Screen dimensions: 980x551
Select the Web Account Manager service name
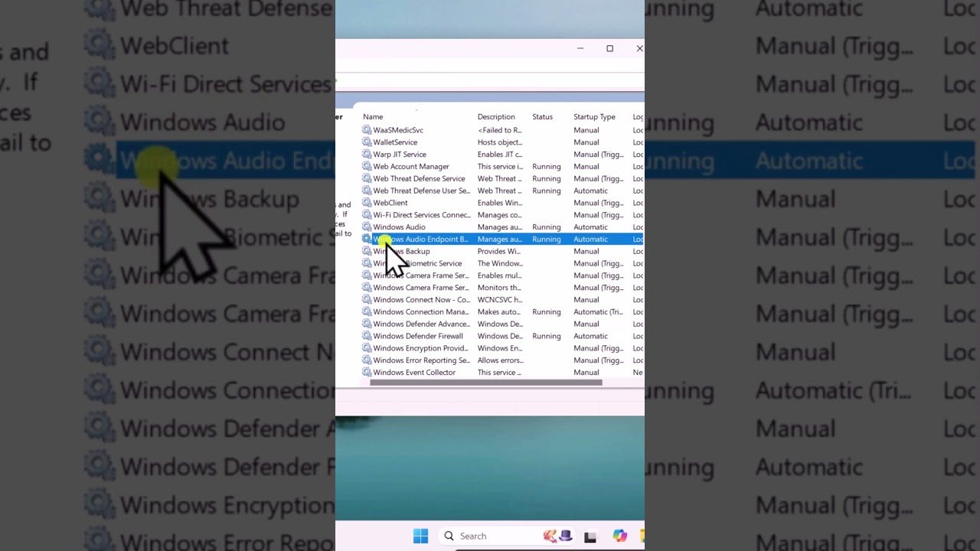411,167
